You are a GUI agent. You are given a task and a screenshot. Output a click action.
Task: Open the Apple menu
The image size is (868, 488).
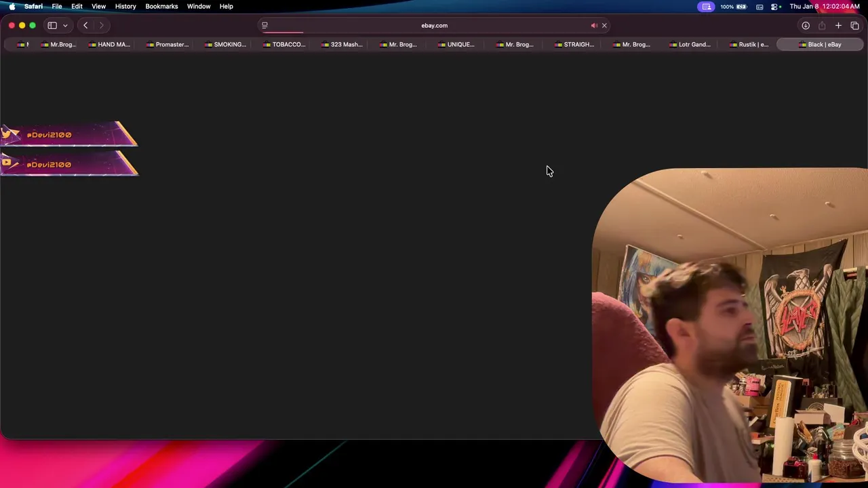[x=12, y=6]
